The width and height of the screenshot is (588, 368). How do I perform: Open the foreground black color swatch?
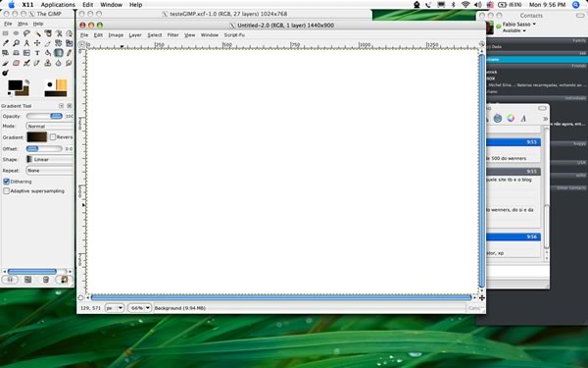click(16, 84)
